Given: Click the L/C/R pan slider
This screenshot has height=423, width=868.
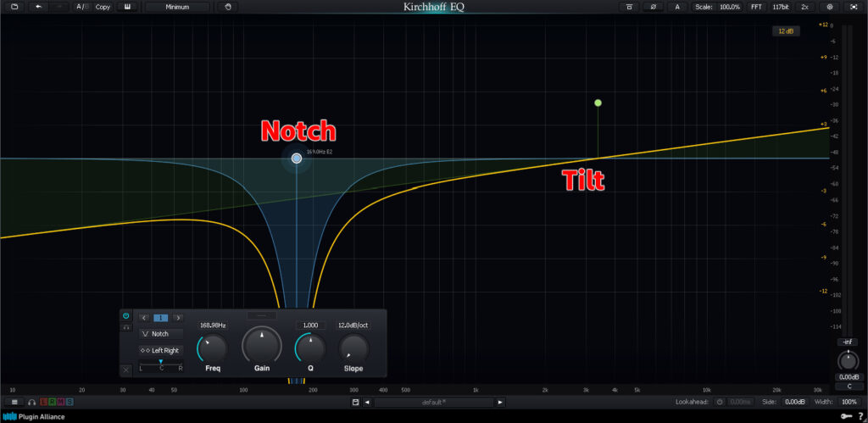Looking at the screenshot, I should [160, 363].
